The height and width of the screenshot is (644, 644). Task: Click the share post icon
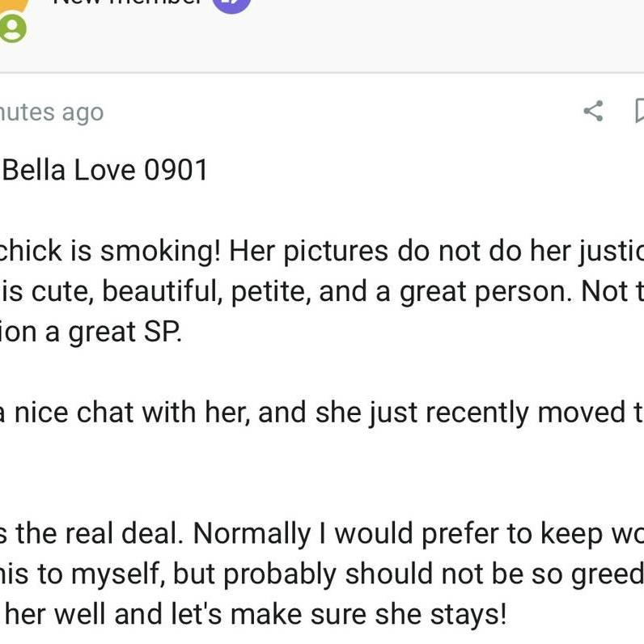593,111
